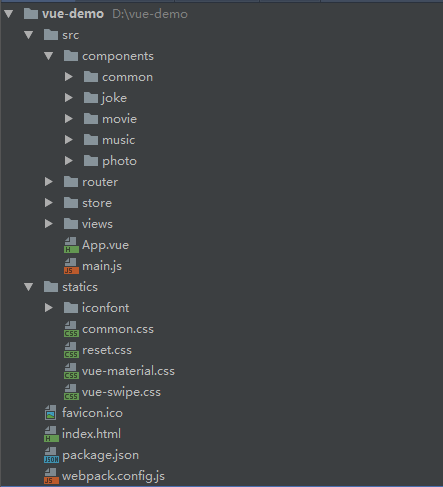443x487 pixels.
Task: Select the views folder label
Action: [x=97, y=224]
